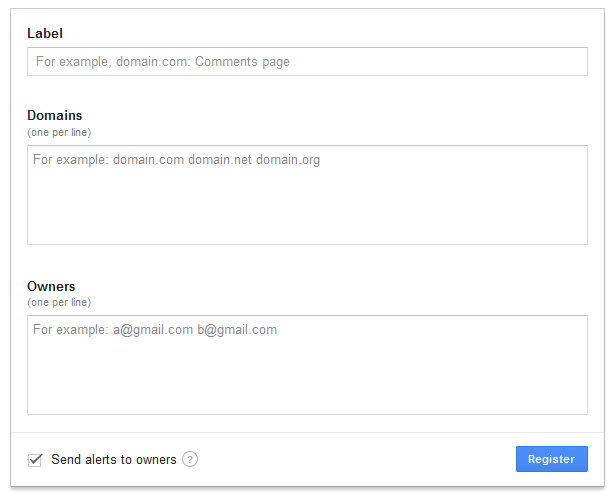Click the Label heading text
Viewport: 615px width, 496px height.
(45, 33)
